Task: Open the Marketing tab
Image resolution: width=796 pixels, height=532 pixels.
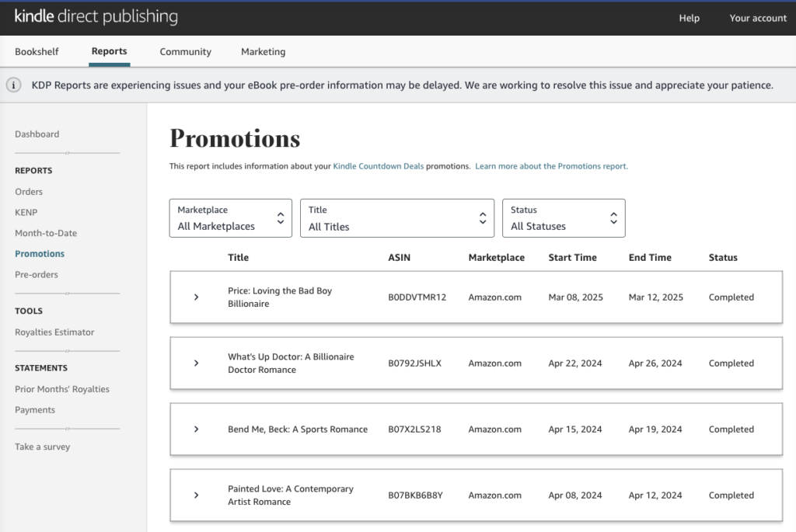Action: tap(263, 52)
